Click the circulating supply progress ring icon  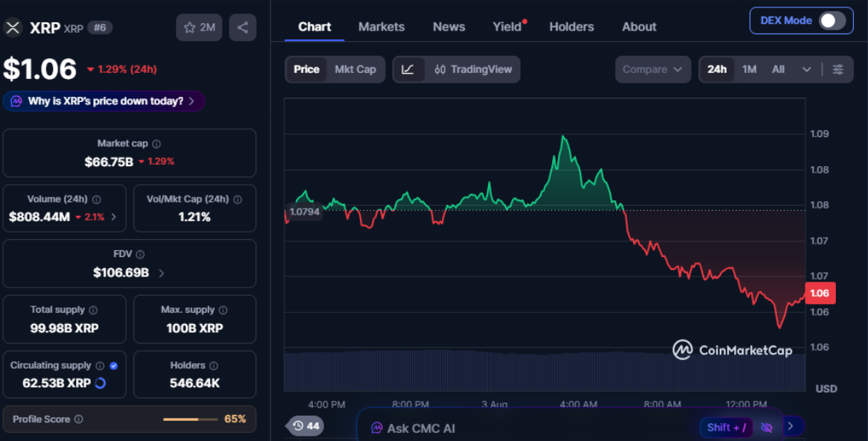tap(100, 383)
